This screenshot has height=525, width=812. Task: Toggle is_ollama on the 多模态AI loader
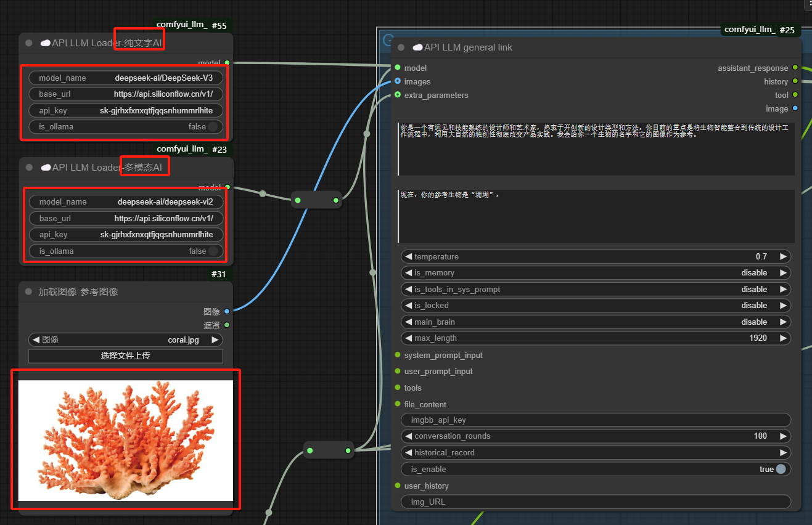tap(213, 251)
